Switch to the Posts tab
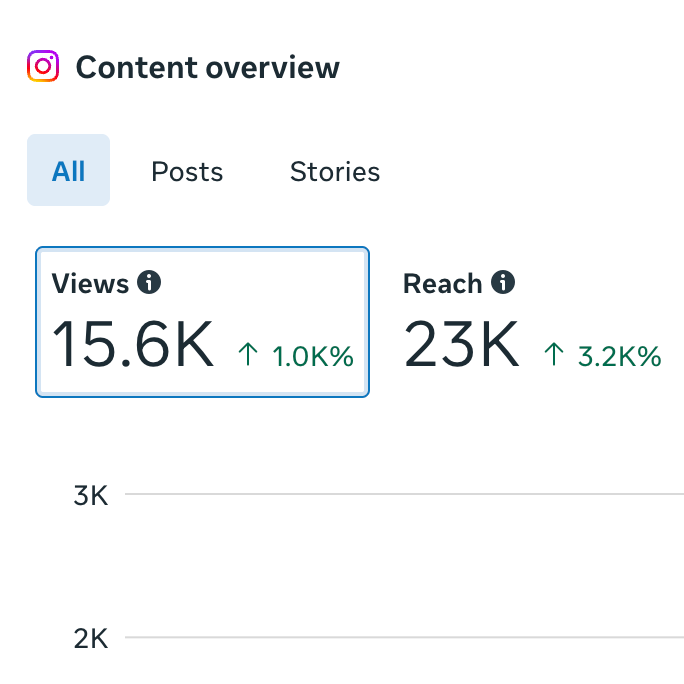This screenshot has width=684, height=684. pyautogui.click(x=187, y=171)
